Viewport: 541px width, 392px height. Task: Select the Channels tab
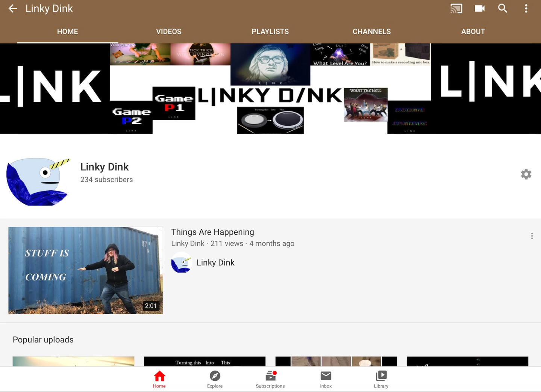click(371, 32)
